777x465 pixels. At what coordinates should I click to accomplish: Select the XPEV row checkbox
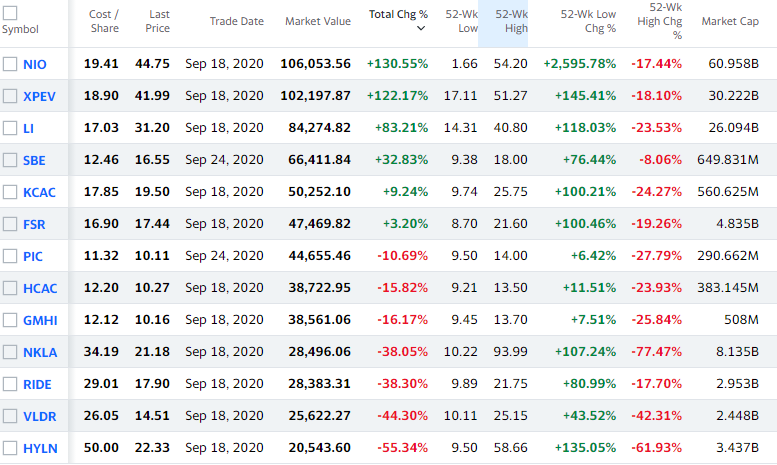[10, 96]
